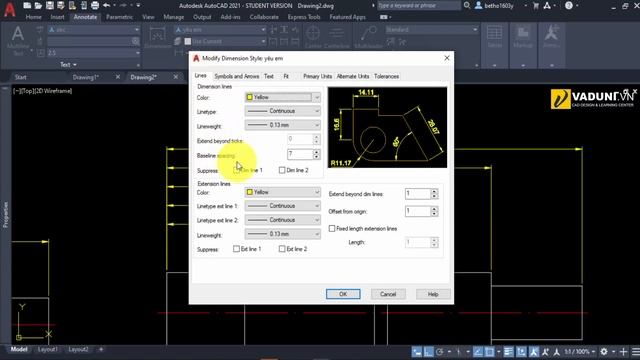Add new layout with plus button
Viewport: 640px width, 360px height.
coord(101,349)
